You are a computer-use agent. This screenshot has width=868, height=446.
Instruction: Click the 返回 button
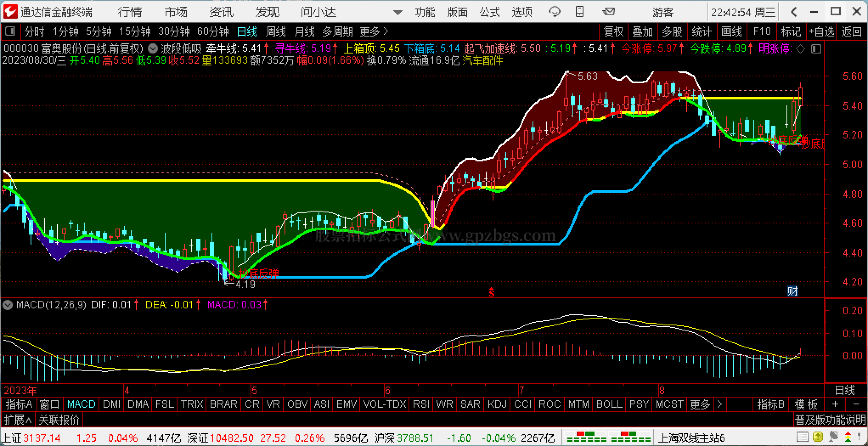851,31
